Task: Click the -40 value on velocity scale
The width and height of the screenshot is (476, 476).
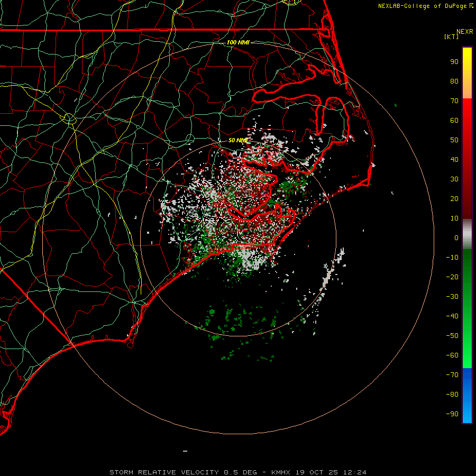Action: pos(452,316)
